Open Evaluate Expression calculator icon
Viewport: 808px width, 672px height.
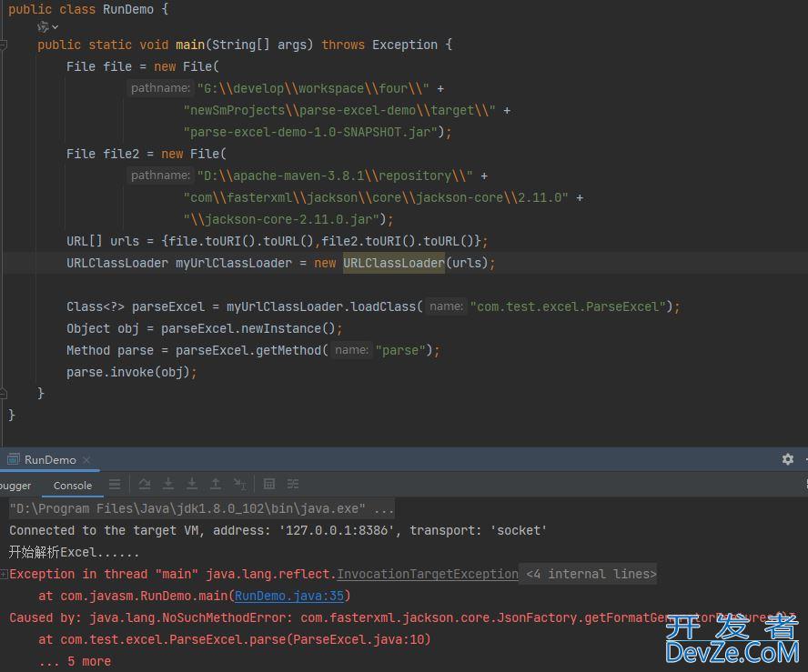[269, 484]
